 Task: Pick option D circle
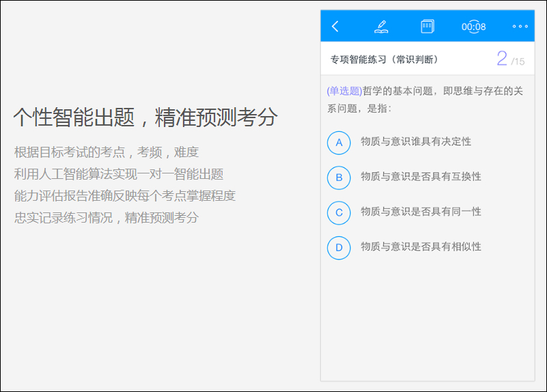[x=339, y=247]
